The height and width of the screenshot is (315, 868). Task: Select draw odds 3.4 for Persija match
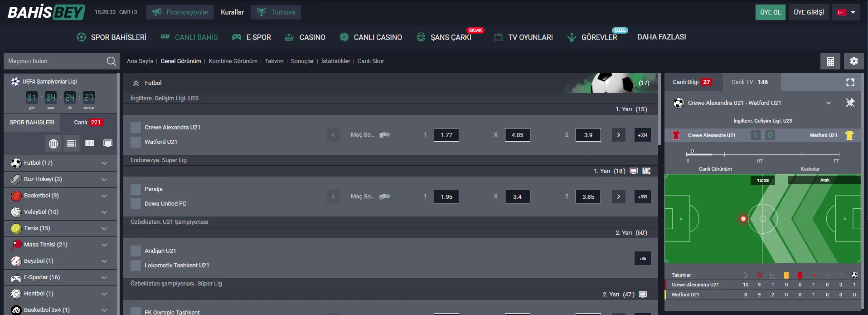[517, 197]
